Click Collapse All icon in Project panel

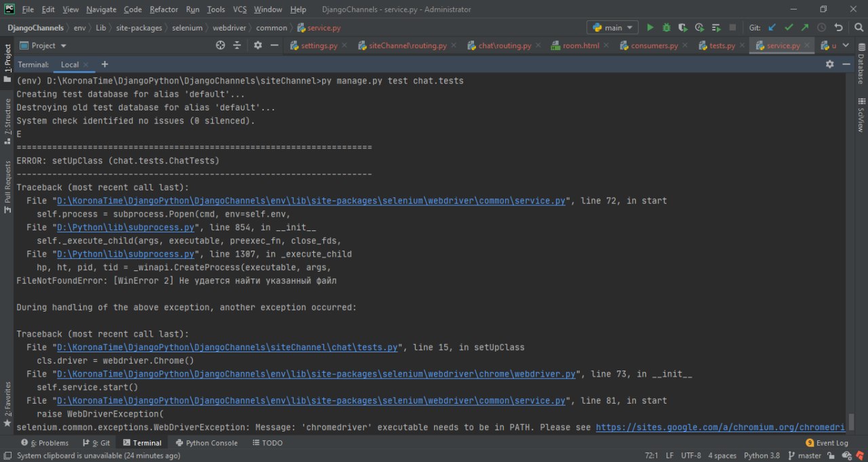tap(237, 45)
